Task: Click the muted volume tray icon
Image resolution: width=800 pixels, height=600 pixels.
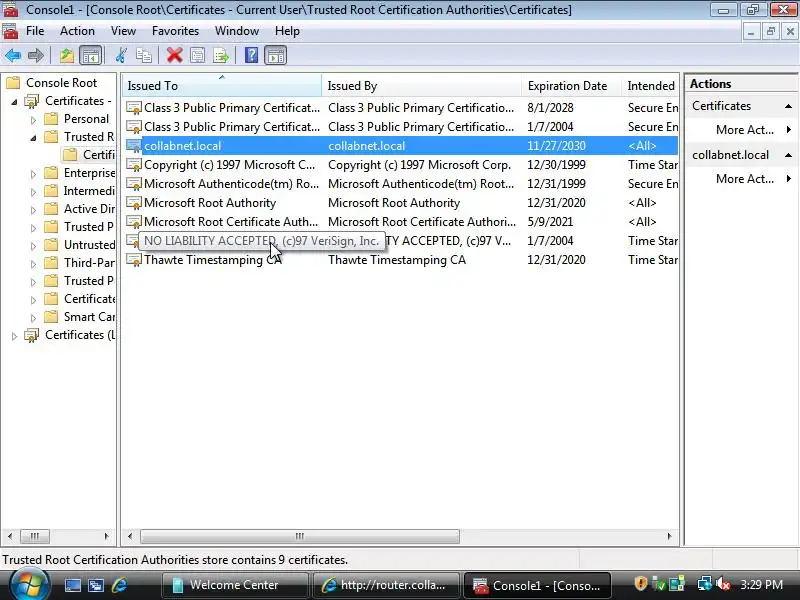Action: [x=723, y=584]
